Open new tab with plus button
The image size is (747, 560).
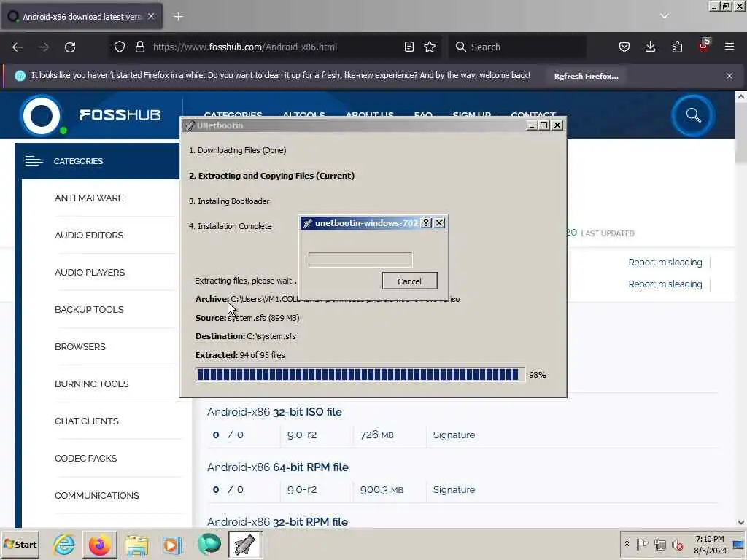click(x=178, y=17)
